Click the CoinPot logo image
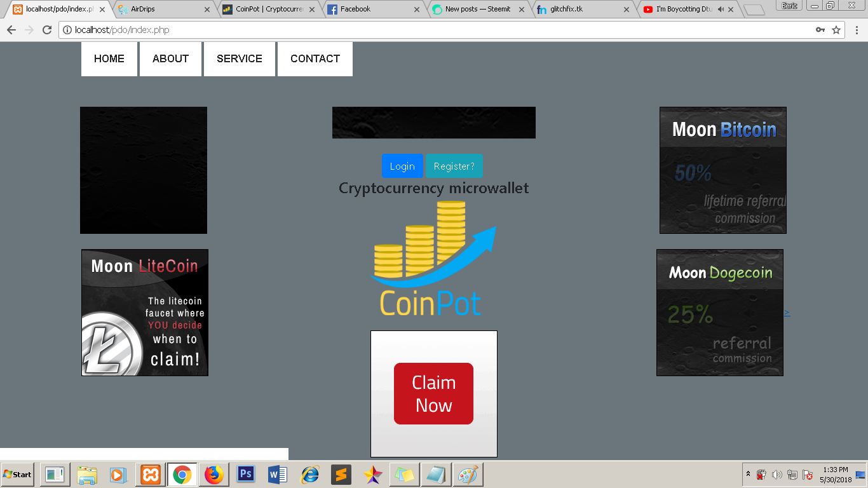868x488 pixels. click(433, 258)
